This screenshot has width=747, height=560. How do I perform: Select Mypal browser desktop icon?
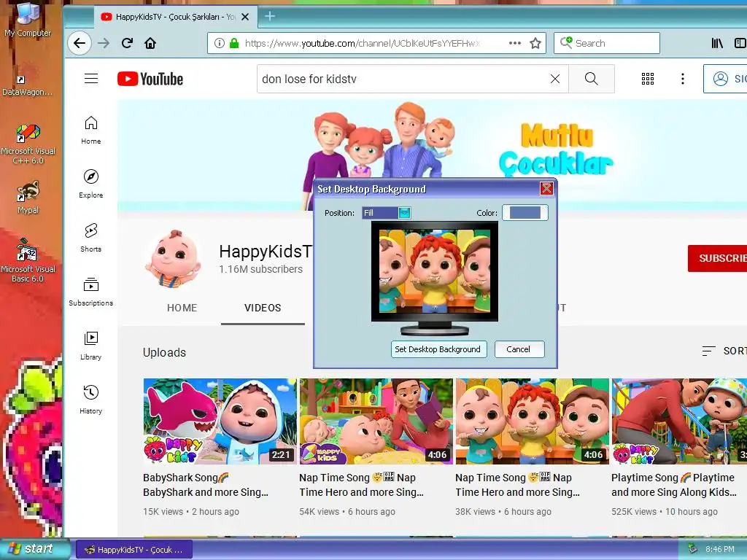(x=28, y=197)
